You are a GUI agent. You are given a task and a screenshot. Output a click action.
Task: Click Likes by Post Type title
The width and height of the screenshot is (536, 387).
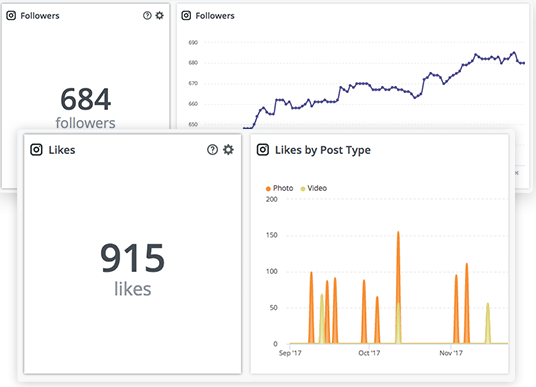point(323,150)
